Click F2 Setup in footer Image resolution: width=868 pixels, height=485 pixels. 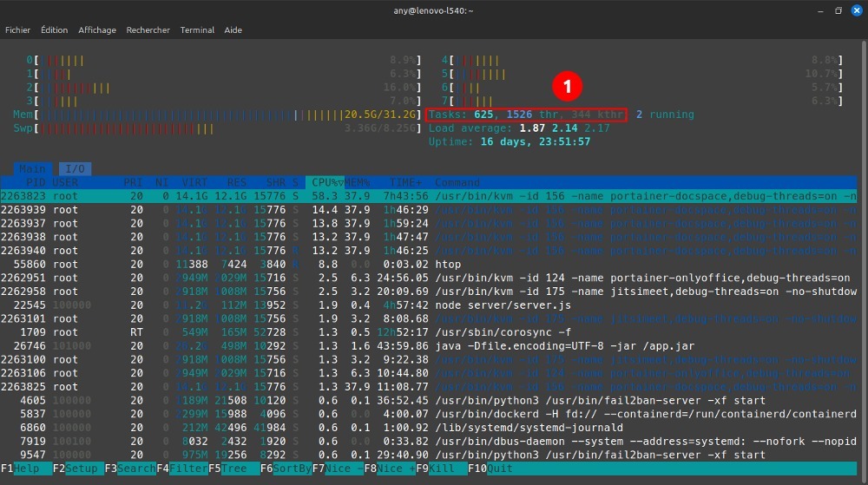78,469
